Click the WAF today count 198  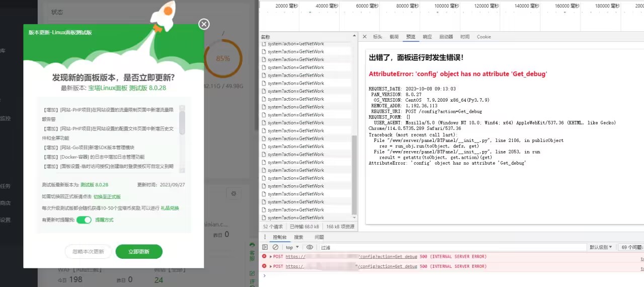coord(75,279)
